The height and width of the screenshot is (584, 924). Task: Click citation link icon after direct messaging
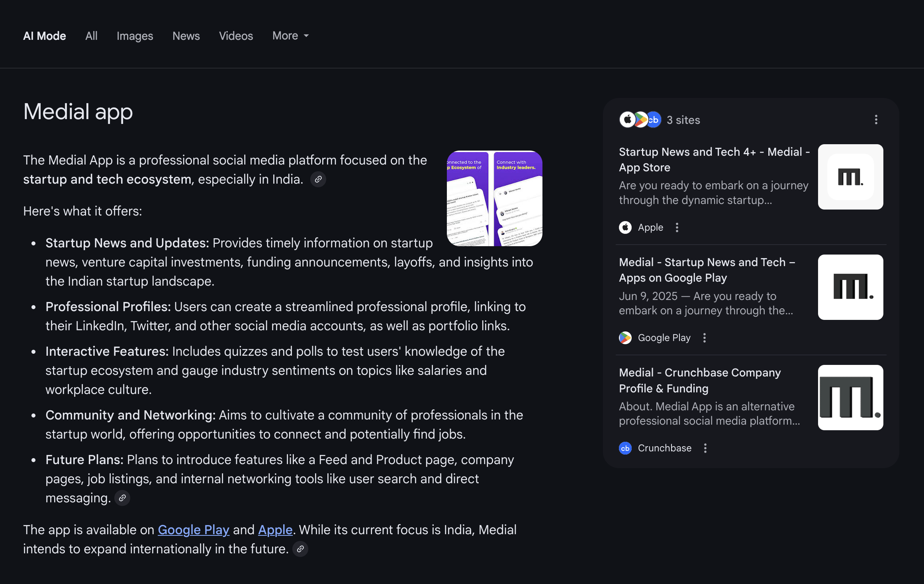pos(122,498)
